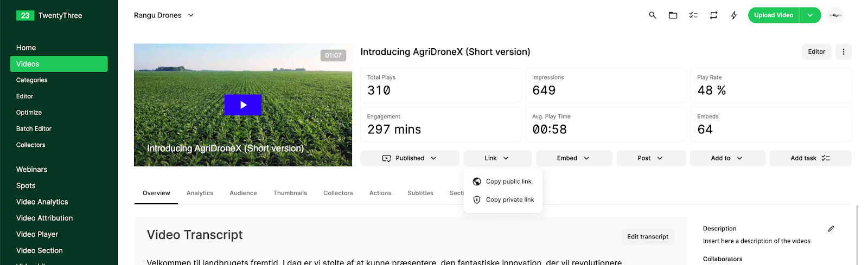Click the lightning bolt icon
This screenshot has width=868, height=265.
point(734,15)
